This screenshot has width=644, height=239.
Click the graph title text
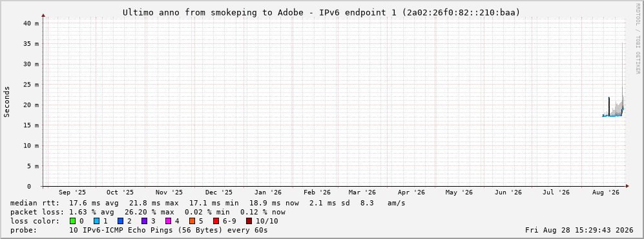click(x=322, y=13)
